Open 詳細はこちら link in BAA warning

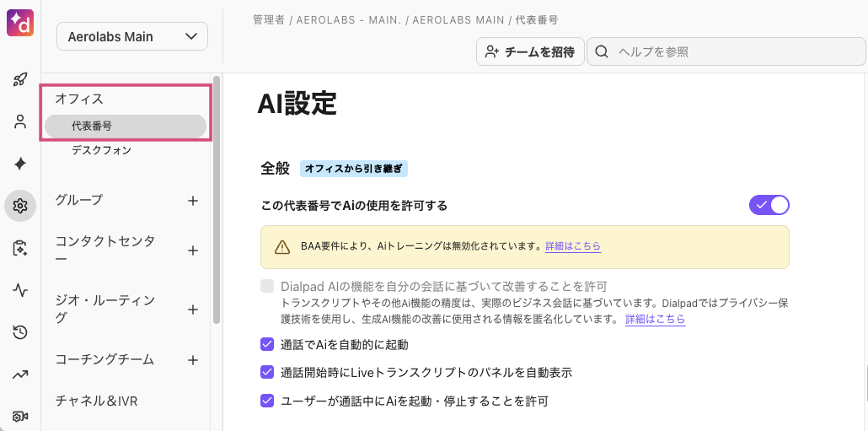coord(573,246)
